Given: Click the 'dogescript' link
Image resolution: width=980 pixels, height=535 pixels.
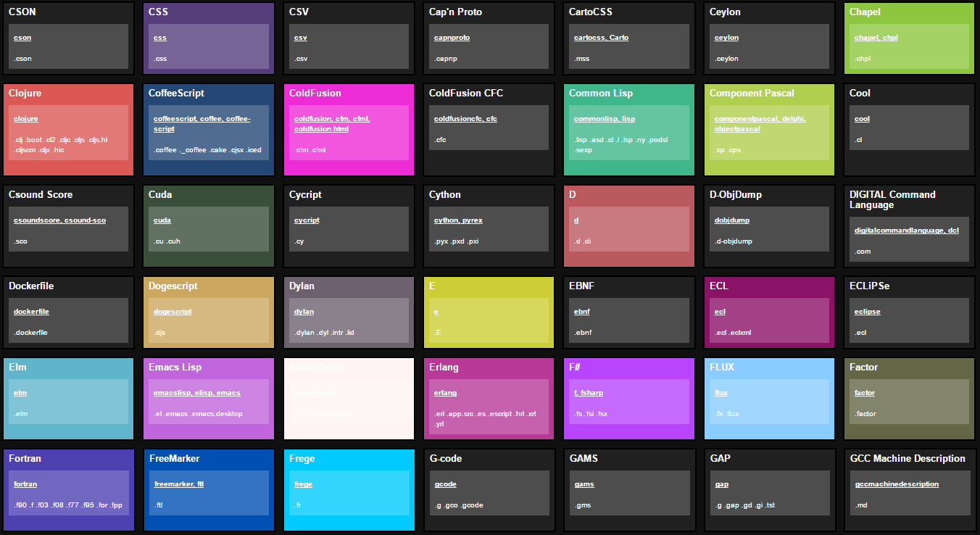Looking at the screenshot, I should click(173, 312).
